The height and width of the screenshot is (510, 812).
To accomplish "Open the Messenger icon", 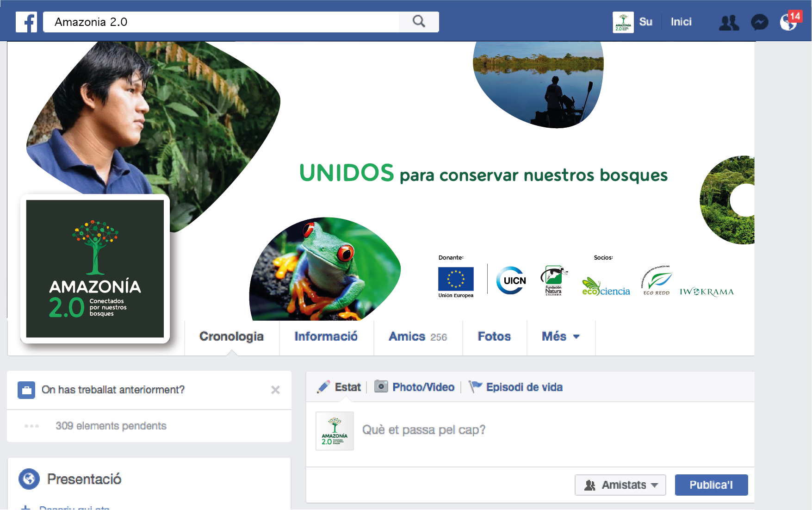I will 759,22.
